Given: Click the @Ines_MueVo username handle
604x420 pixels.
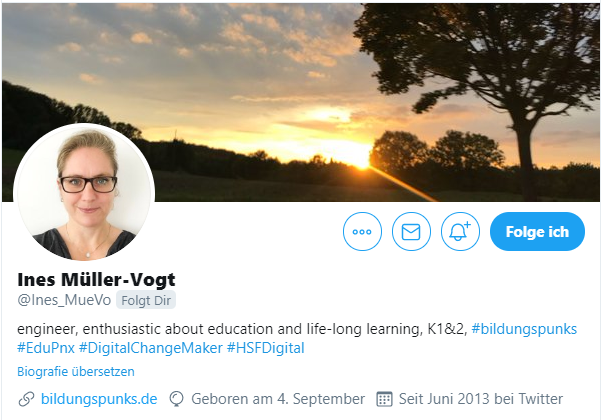Looking at the screenshot, I should coord(64,300).
